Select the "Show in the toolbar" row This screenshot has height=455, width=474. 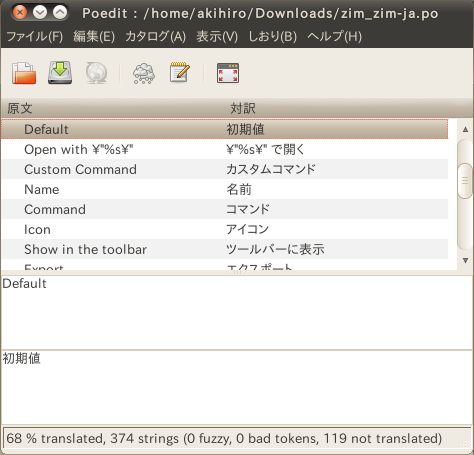(225, 249)
